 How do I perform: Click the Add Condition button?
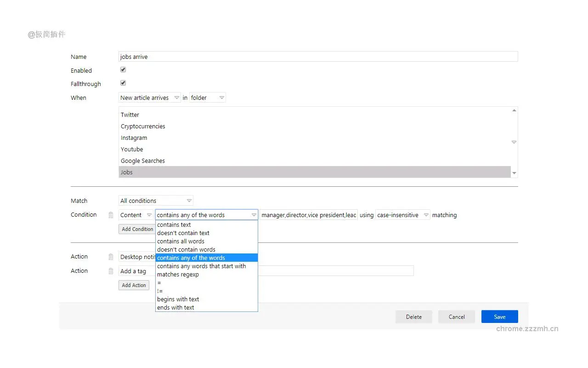pos(137,229)
